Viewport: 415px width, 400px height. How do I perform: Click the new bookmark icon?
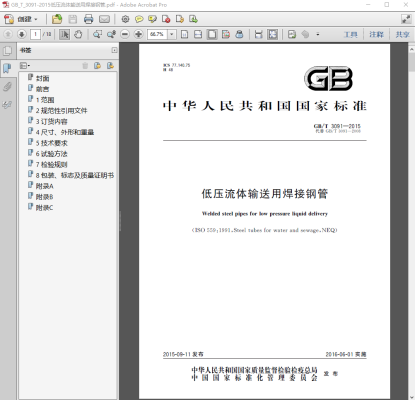(97, 66)
